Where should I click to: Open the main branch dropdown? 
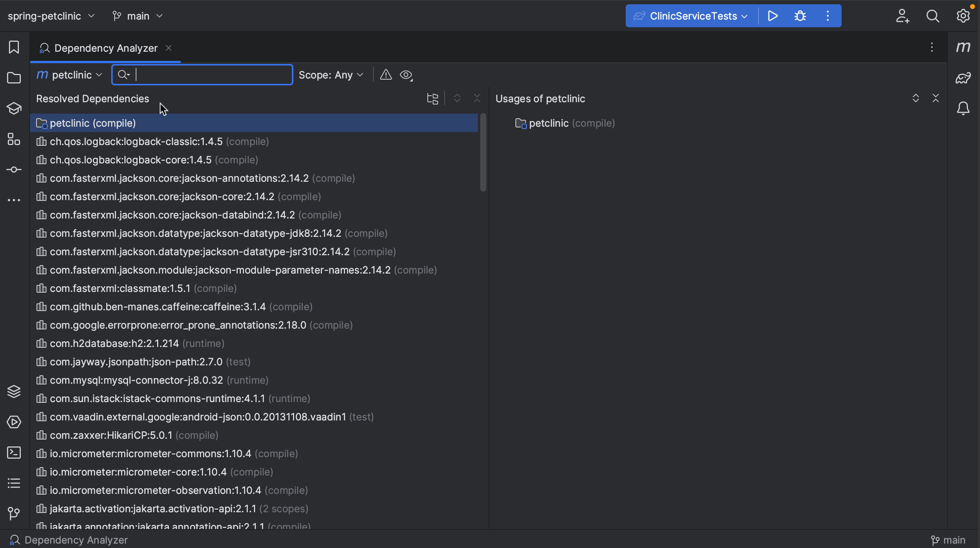[137, 15]
